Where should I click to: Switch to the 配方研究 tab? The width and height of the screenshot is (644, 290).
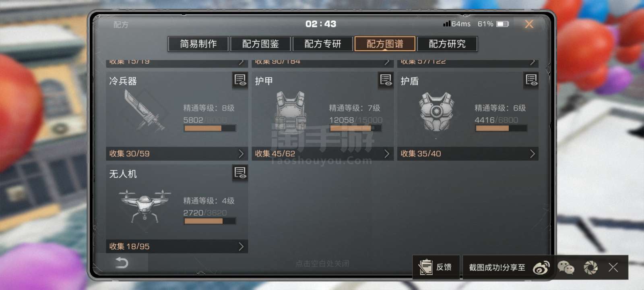click(x=447, y=44)
